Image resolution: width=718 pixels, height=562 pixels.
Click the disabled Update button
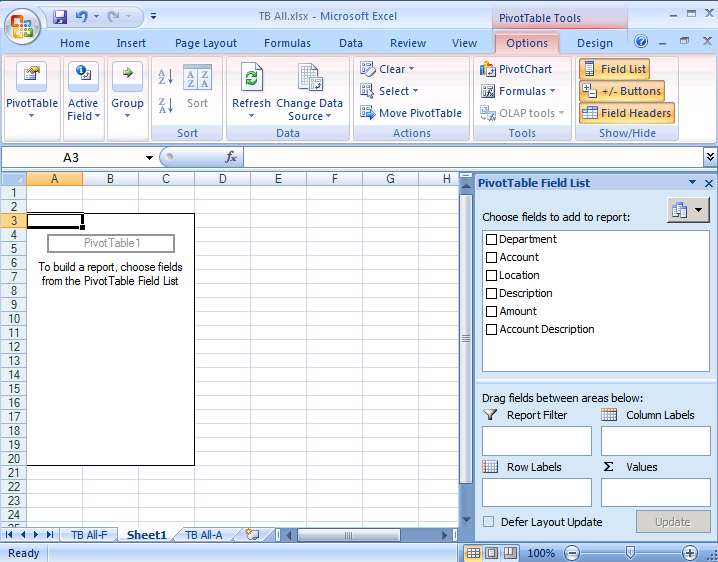click(x=673, y=522)
